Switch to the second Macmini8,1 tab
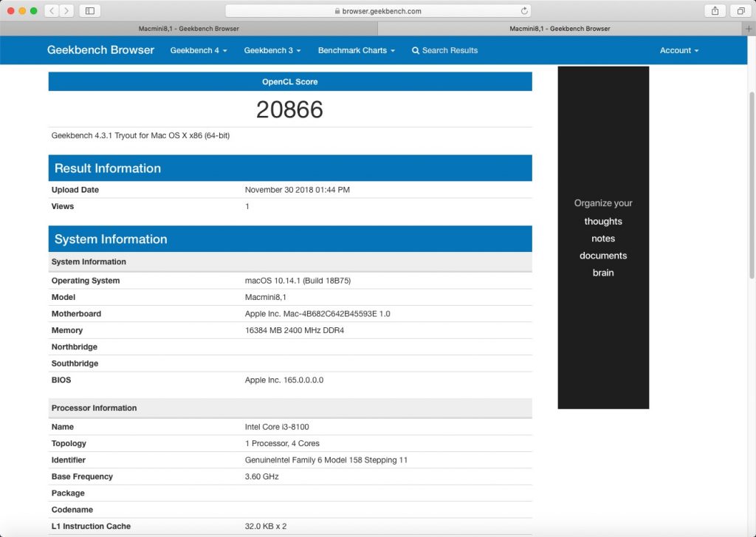756x537 pixels. (x=560, y=29)
